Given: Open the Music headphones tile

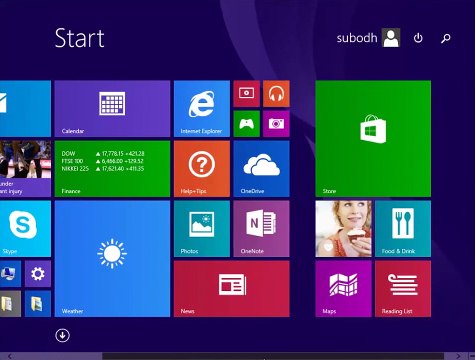Looking at the screenshot, I should 276,93.
